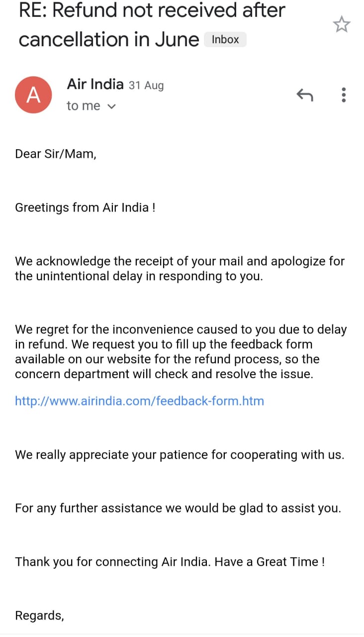Click the 'Greetings from Air India !' line
The image size is (364, 637).
click(85, 208)
